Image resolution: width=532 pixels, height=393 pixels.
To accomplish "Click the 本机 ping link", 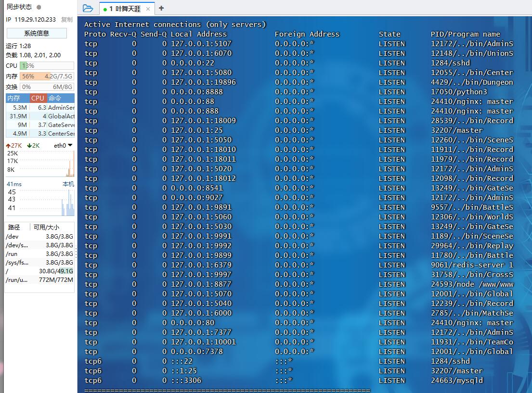I will point(68,184).
